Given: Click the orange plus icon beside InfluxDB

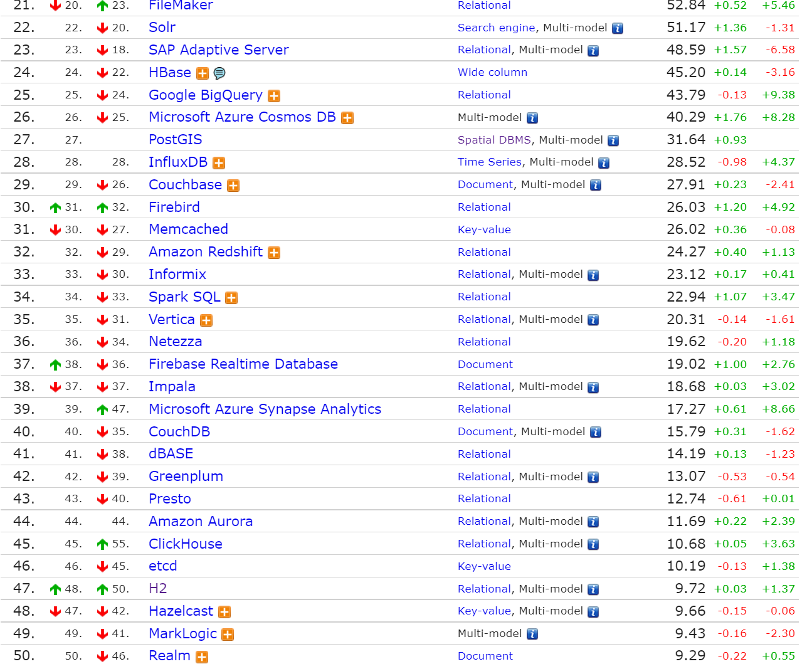Looking at the screenshot, I should point(219,163).
